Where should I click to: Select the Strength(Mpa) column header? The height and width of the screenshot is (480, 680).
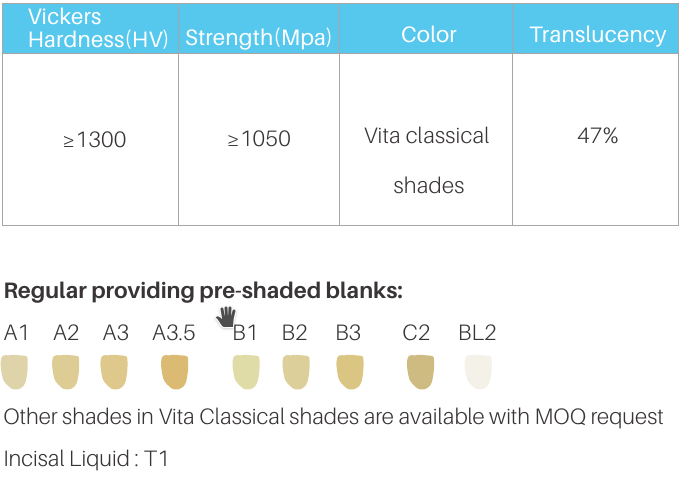[x=259, y=38]
